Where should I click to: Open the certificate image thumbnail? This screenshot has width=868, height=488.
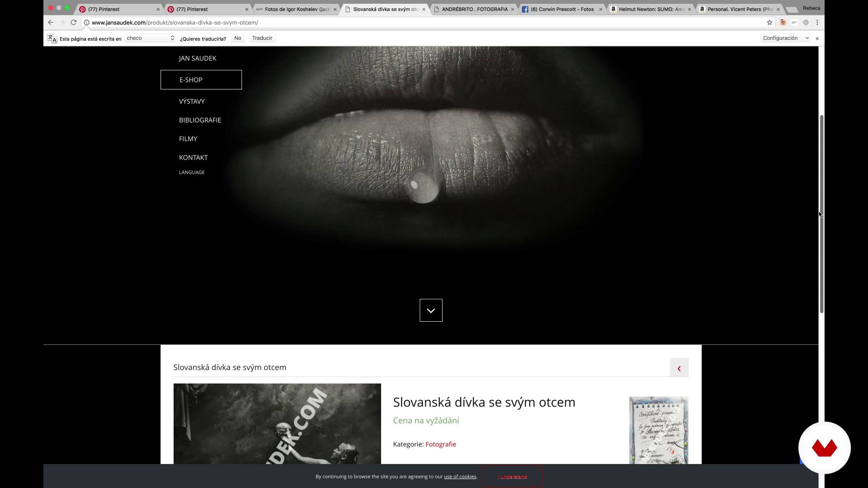[x=659, y=430]
